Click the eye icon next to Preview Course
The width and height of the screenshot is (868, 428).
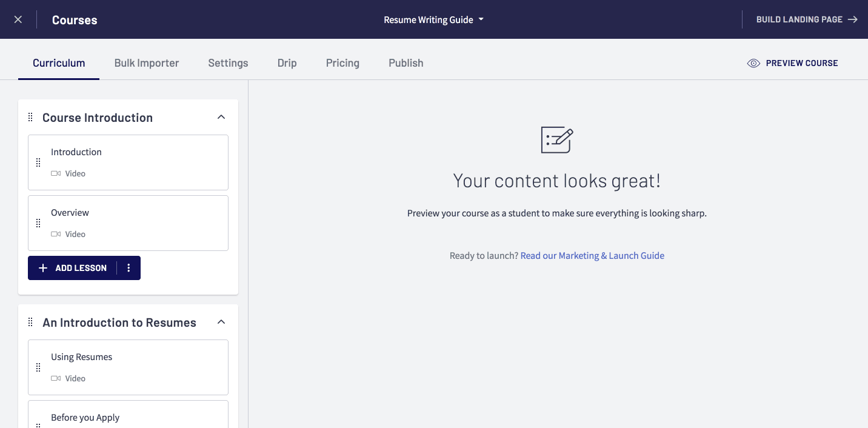[753, 63]
